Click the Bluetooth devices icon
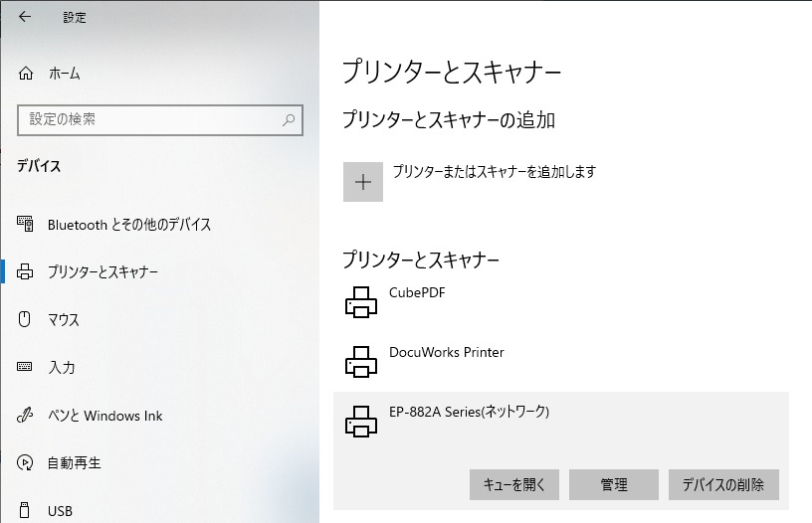812x523 pixels. click(x=26, y=224)
